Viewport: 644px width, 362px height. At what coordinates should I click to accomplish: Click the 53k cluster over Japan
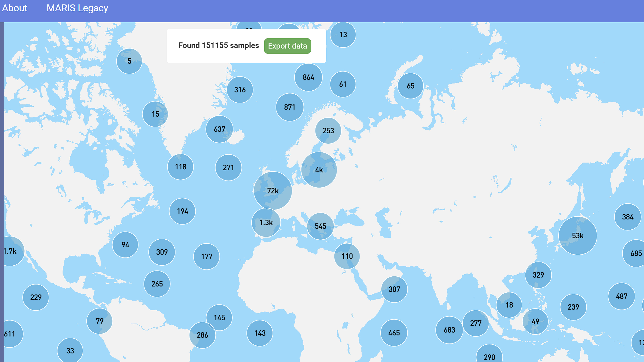[578, 236]
